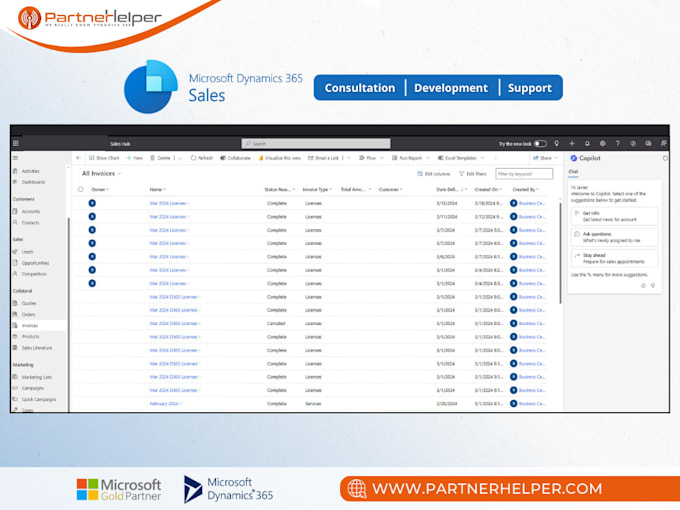Collapse the sidebar using hamburger icon
The image size is (680, 510).
(x=16, y=158)
